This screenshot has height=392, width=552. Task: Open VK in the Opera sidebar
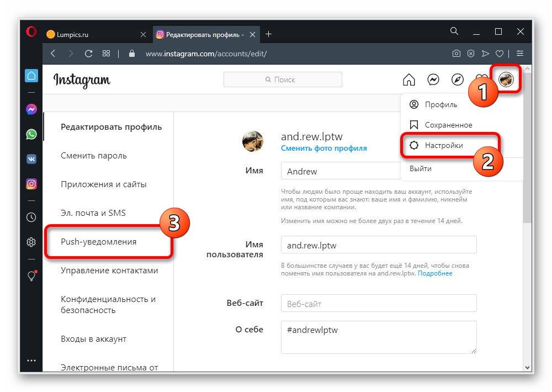pyautogui.click(x=31, y=159)
